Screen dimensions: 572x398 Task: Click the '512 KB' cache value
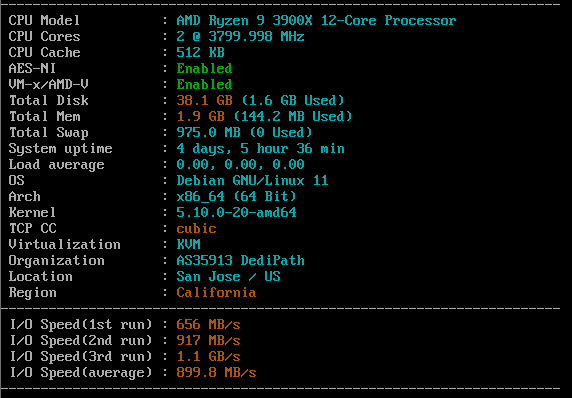pos(200,52)
